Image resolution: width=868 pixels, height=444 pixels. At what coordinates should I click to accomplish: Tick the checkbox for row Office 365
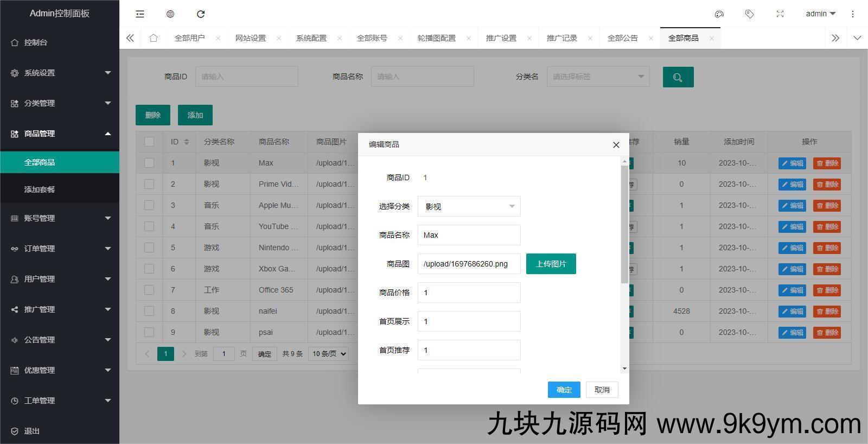click(x=149, y=290)
